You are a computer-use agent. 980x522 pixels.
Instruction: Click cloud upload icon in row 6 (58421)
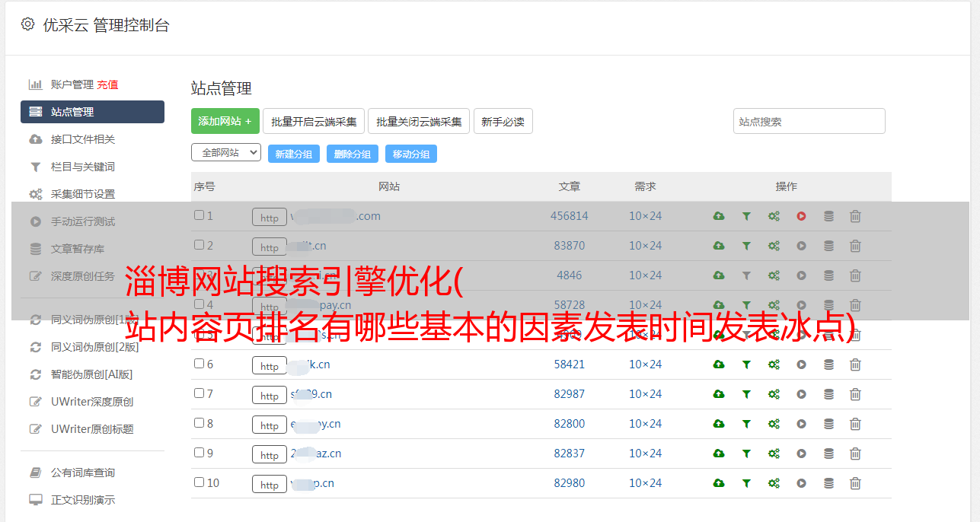719,364
